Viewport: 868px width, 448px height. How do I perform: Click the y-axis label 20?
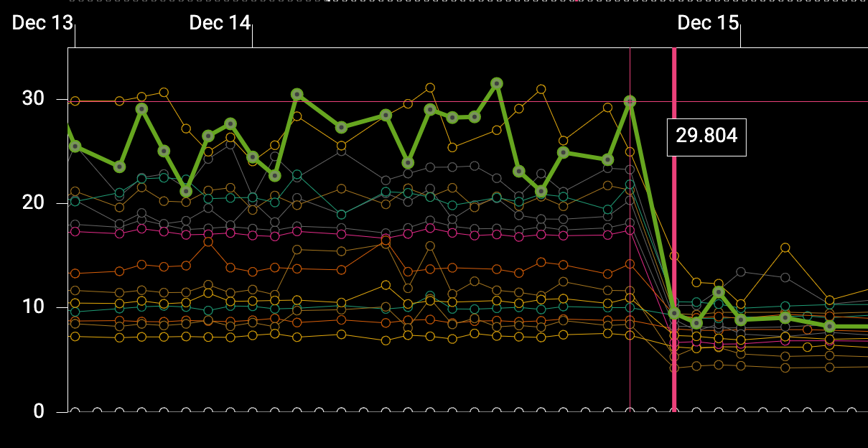coord(32,203)
